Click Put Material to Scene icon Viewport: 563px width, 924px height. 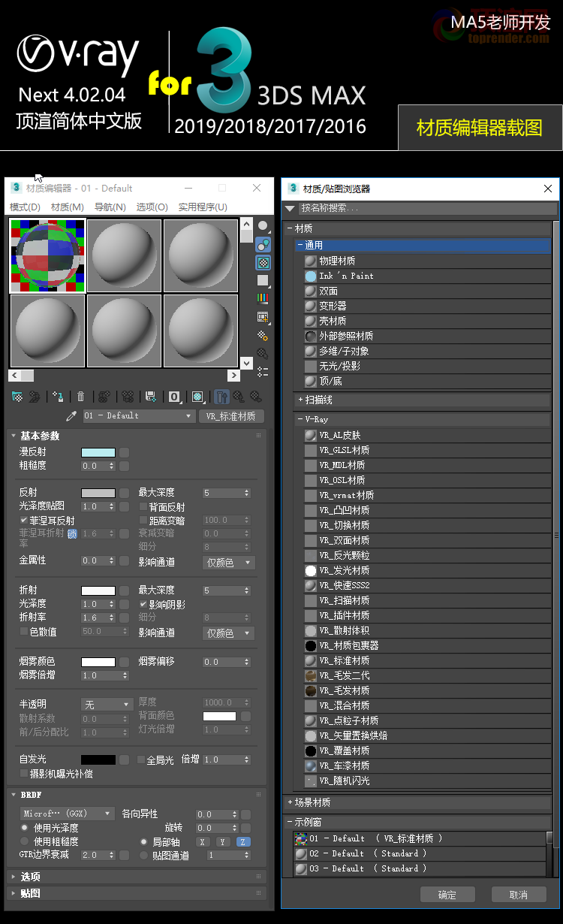point(34,396)
